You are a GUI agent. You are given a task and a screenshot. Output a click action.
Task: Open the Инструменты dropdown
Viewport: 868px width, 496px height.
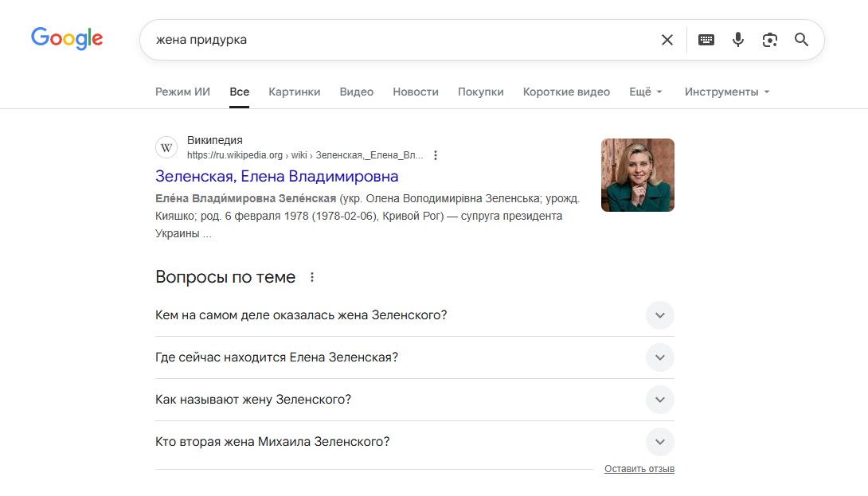point(727,92)
